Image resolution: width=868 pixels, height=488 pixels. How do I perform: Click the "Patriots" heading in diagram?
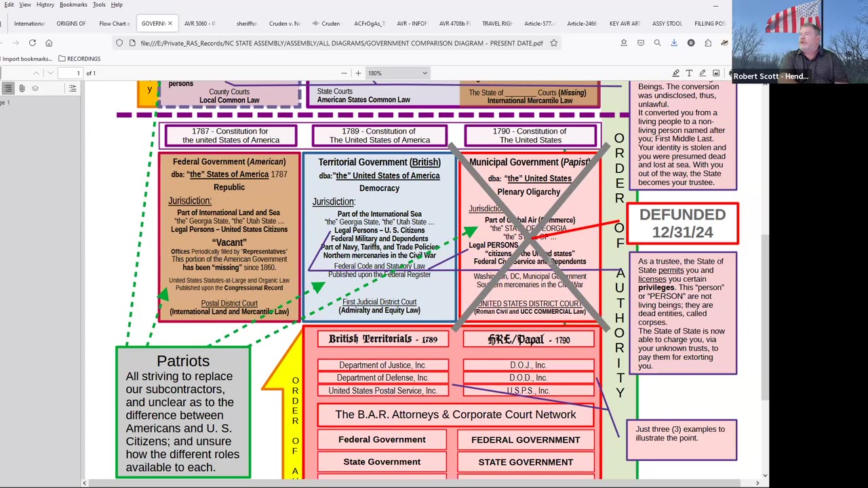[x=183, y=361]
